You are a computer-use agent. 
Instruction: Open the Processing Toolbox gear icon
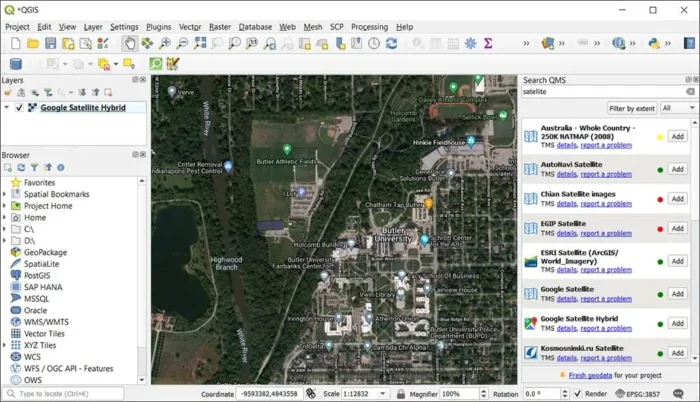pos(470,44)
